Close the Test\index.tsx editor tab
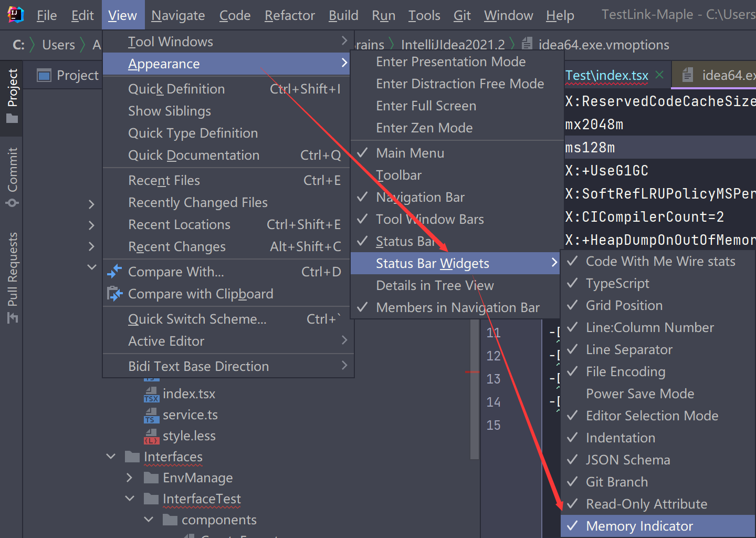The image size is (756, 538). (x=659, y=75)
